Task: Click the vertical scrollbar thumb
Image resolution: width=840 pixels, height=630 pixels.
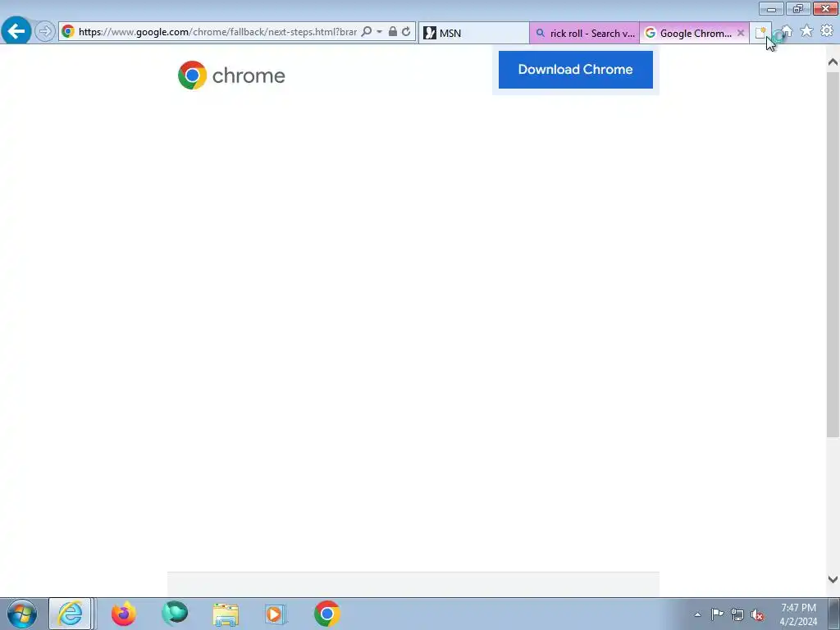Action: [x=833, y=254]
